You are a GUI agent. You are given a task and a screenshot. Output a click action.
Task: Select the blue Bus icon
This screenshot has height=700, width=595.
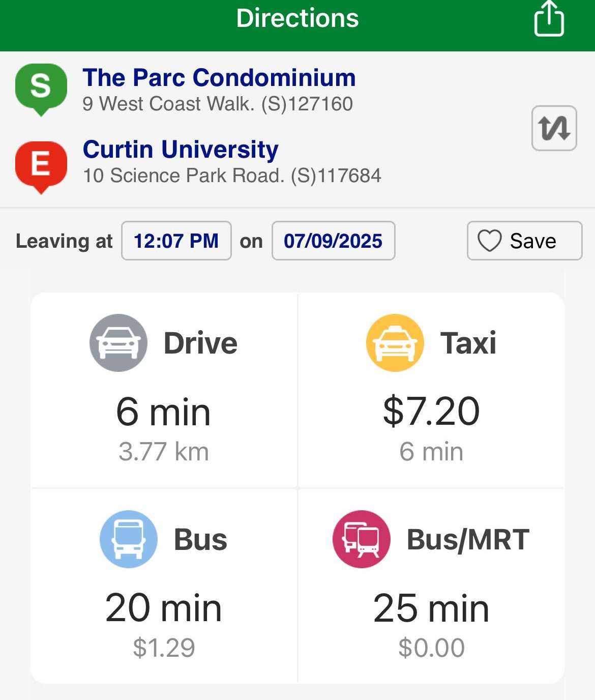click(x=129, y=539)
